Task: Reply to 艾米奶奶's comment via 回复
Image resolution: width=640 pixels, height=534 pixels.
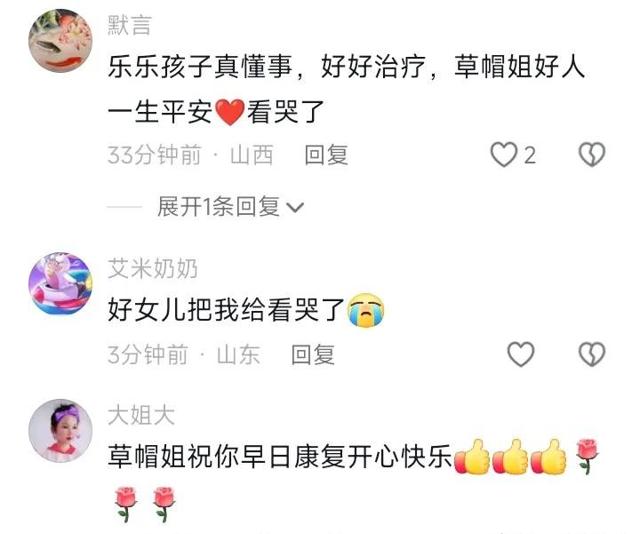Action: click(x=313, y=354)
